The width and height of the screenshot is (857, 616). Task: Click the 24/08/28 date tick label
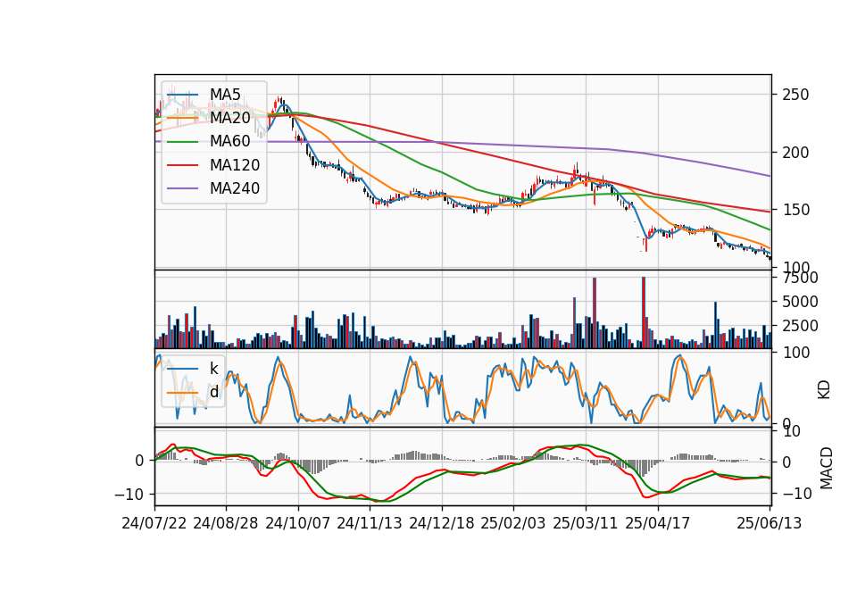coord(226,523)
